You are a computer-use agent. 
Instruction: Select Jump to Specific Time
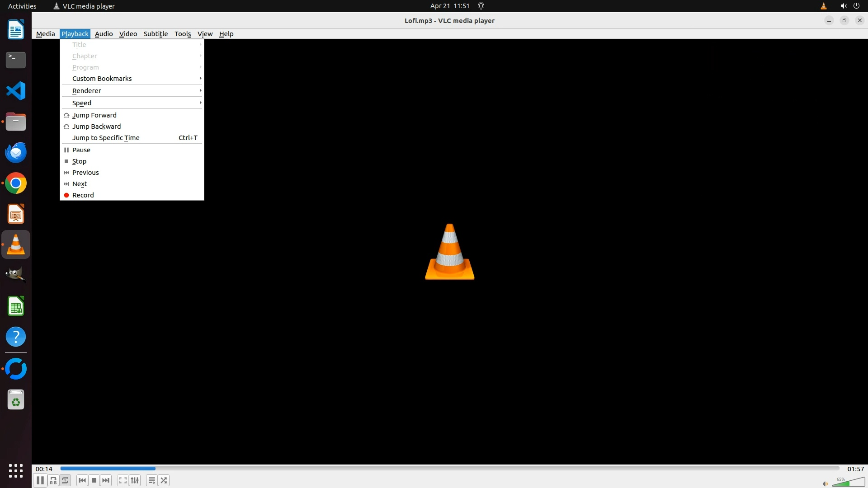pyautogui.click(x=106, y=138)
